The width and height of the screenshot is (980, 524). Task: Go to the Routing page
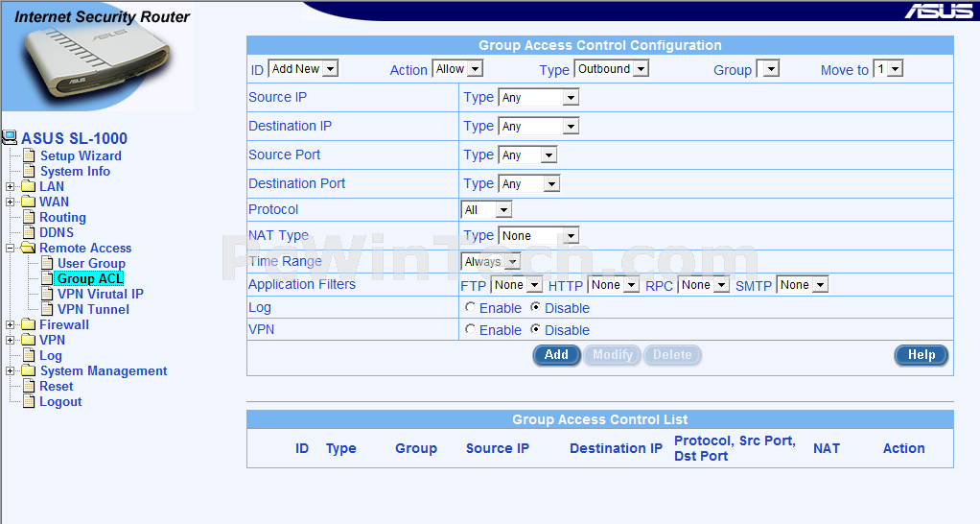62,218
